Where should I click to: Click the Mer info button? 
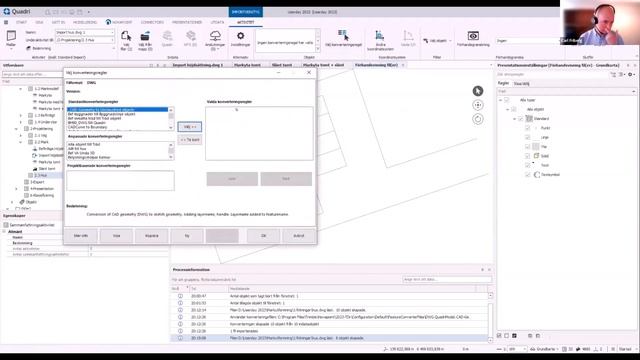(81, 236)
